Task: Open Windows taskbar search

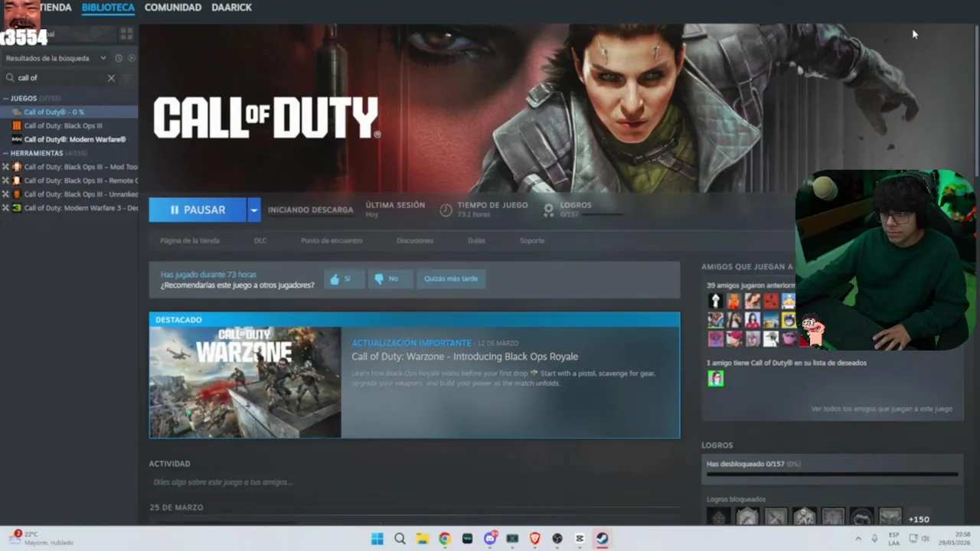Action: (400, 539)
